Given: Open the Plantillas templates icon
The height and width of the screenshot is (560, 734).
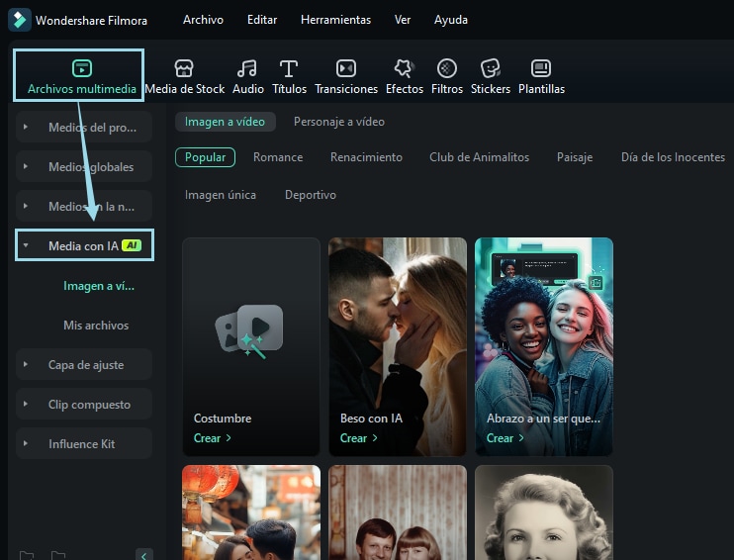Looking at the screenshot, I should pos(541,68).
